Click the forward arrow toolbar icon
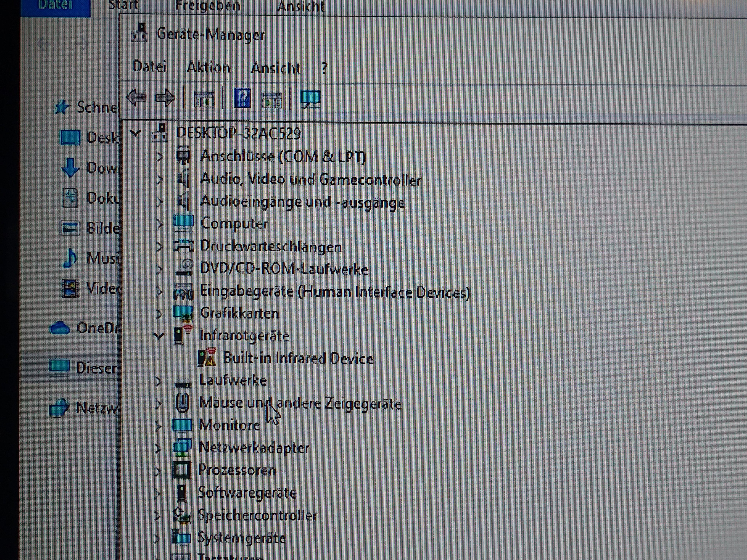 [165, 98]
